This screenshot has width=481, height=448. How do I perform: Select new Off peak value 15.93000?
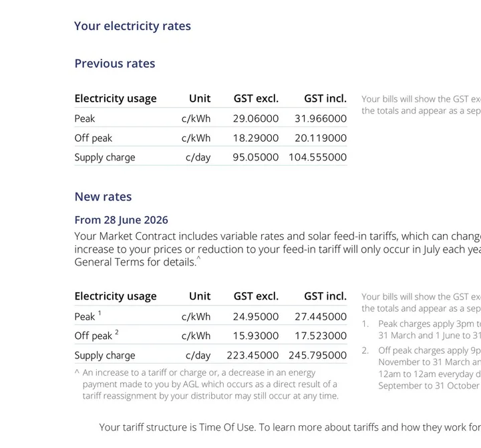(x=255, y=336)
